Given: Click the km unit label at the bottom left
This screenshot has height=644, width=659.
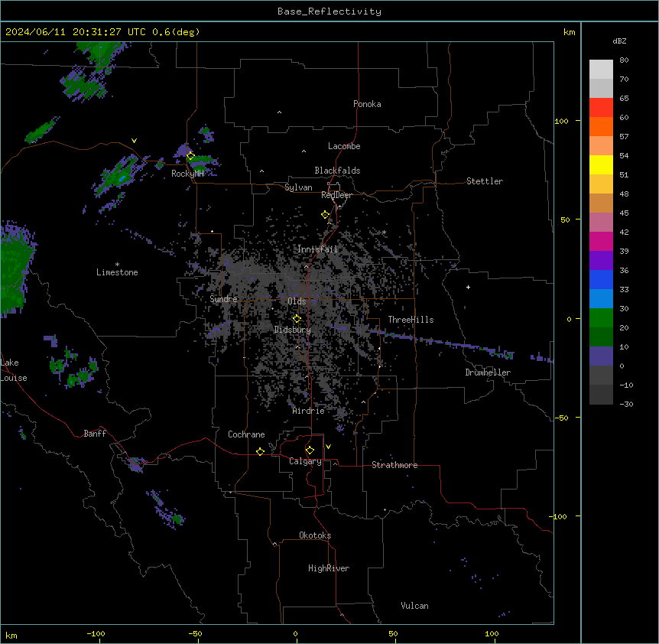Looking at the screenshot, I should 11,635.
